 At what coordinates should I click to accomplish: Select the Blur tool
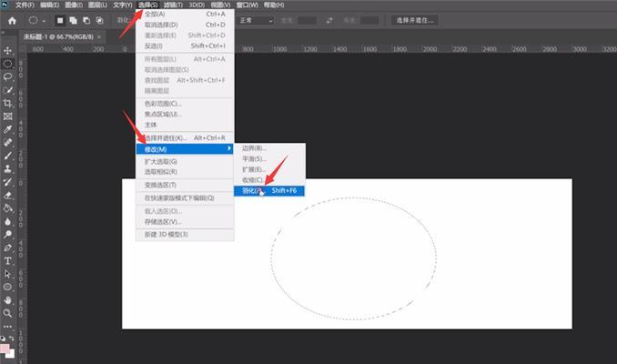(x=7, y=221)
